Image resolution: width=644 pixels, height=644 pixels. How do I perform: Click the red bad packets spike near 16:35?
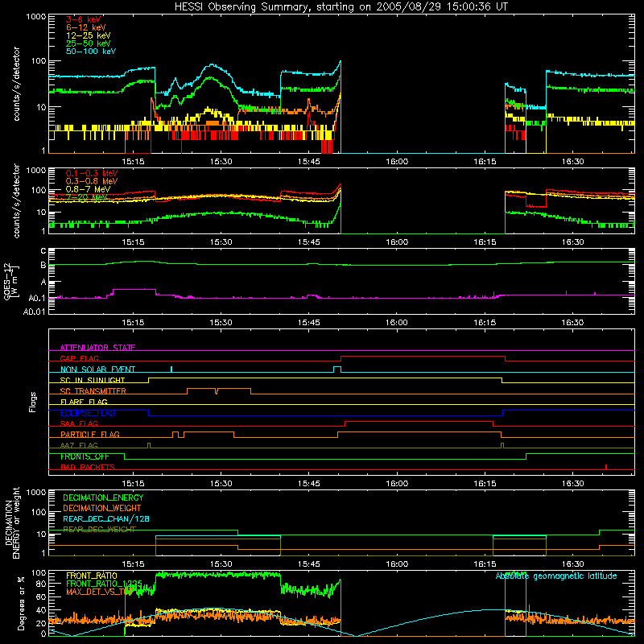(x=606, y=467)
